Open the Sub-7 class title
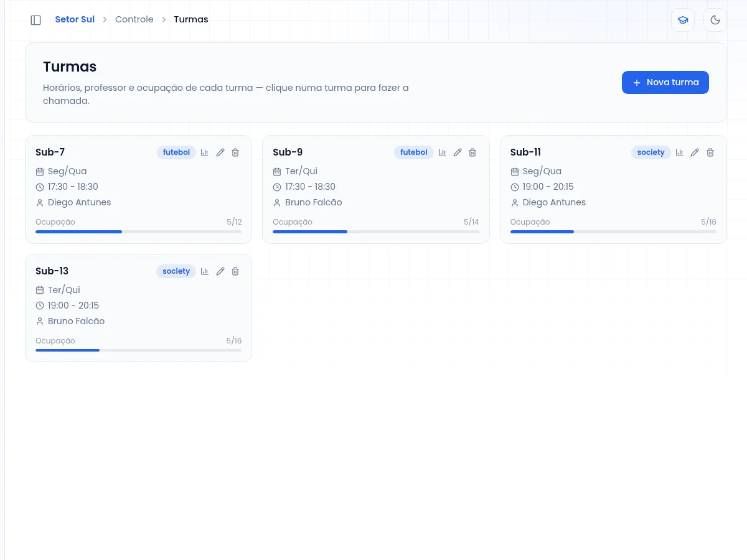The width and height of the screenshot is (747, 560). point(50,152)
